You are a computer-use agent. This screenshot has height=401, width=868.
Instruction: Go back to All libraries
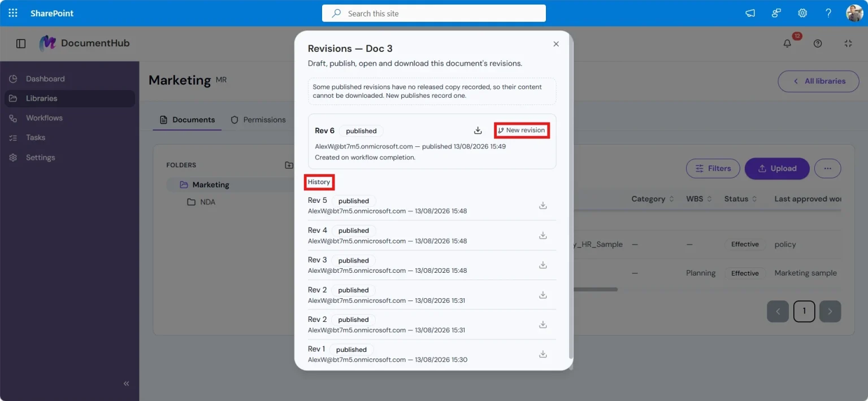tap(818, 81)
